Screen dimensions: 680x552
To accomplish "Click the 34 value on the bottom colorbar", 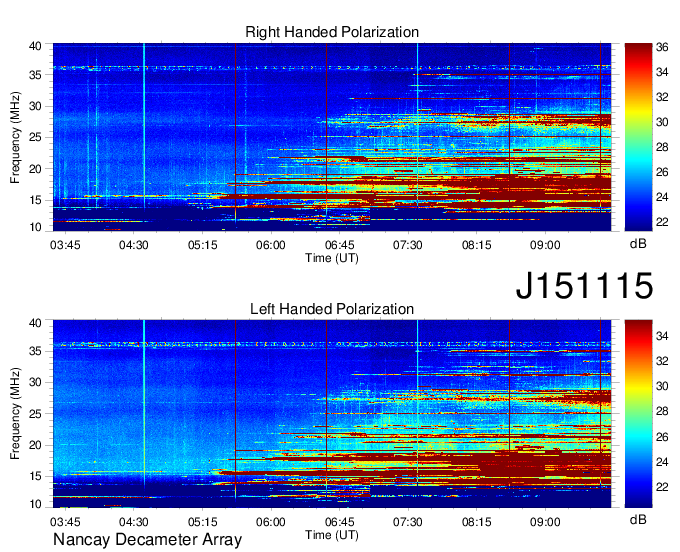I will pos(662,336).
